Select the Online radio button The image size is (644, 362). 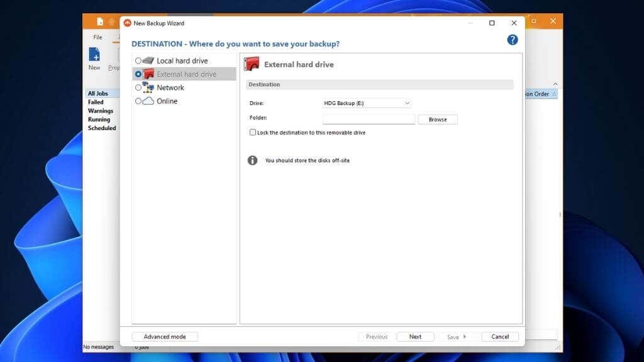click(x=138, y=101)
